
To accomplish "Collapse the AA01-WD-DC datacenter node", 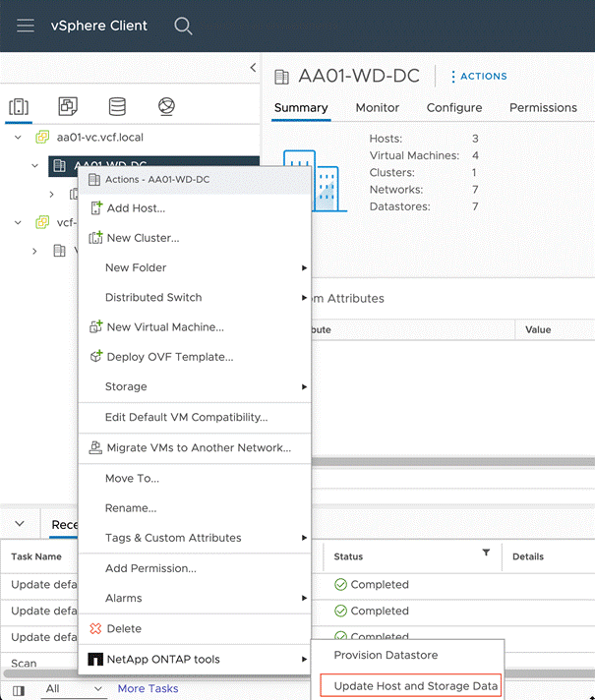I will pos(34,165).
